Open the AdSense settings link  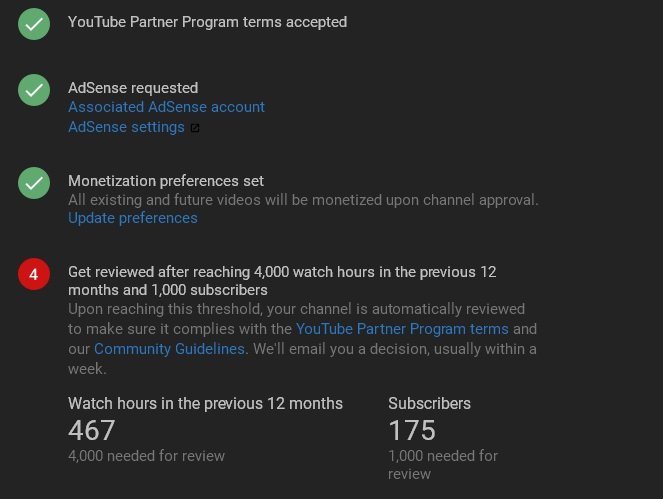click(126, 127)
